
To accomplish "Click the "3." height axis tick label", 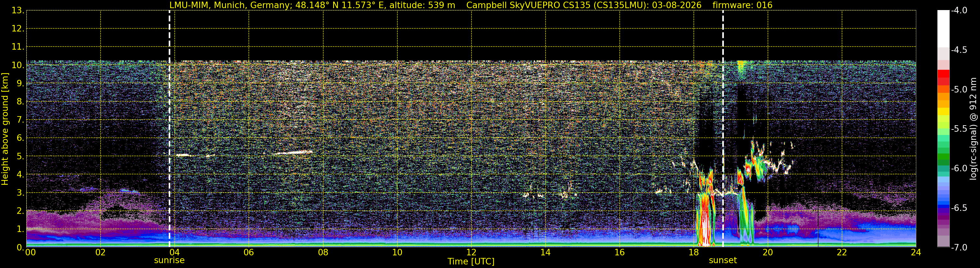I will click(20, 193).
